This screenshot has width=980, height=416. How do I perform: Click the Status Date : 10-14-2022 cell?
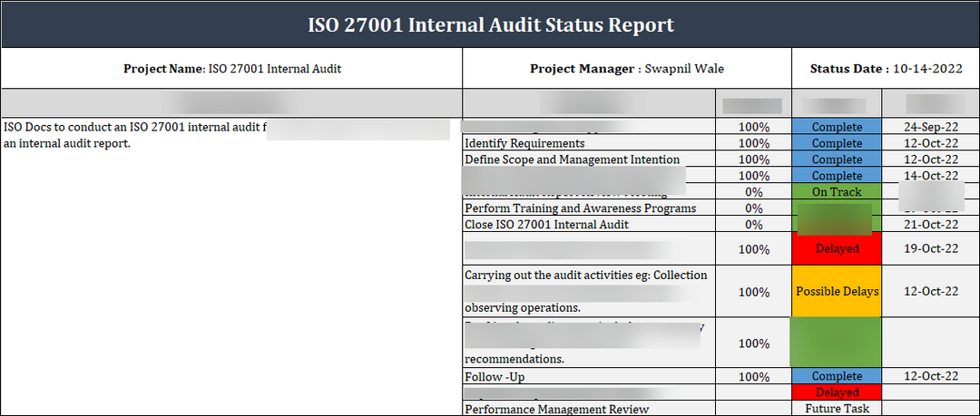point(886,69)
